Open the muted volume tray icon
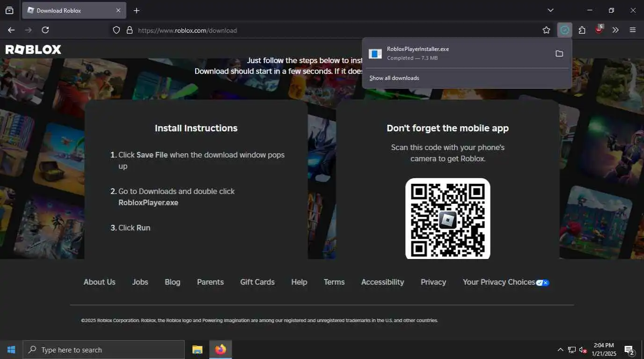The width and height of the screenshot is (644, 359). [x=583, y=350]
